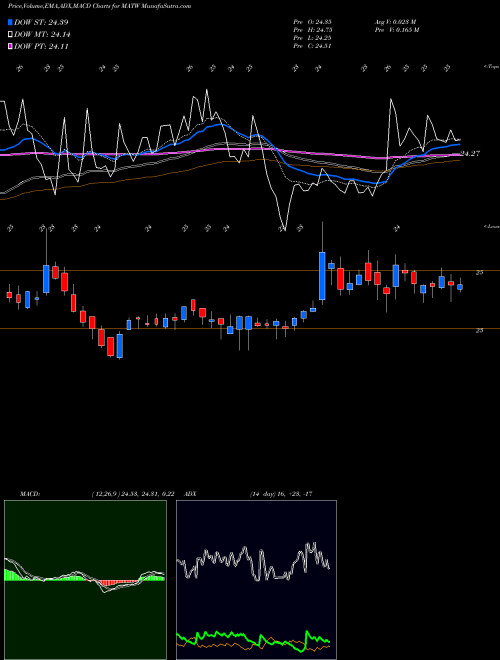Click the '<Tops' label at right edge

pyautogui.click(x=492, y=67)
